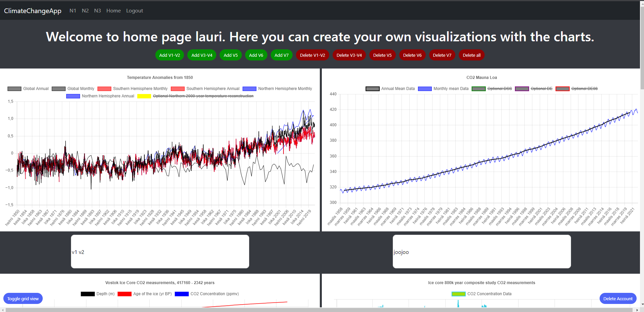
Task: Delete the V5 chart
Action: coord(382,55)
